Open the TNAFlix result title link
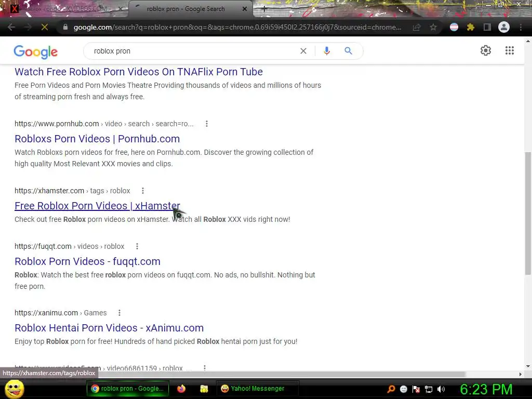This screenshot has width=532, height=399. point(138,72)
